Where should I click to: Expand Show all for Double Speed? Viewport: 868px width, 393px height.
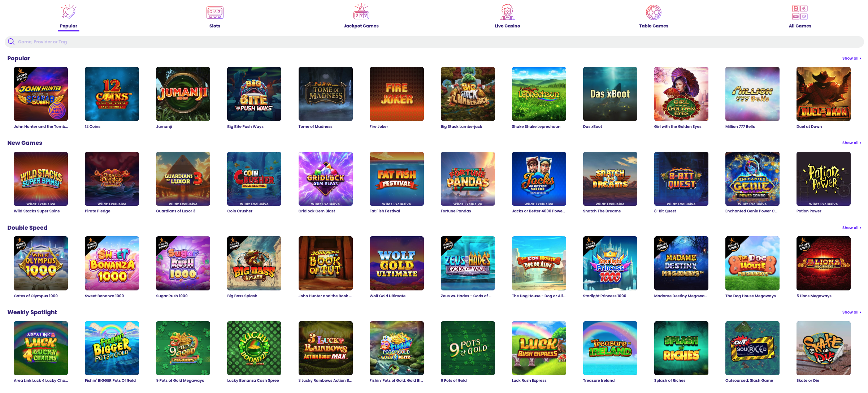851,228
